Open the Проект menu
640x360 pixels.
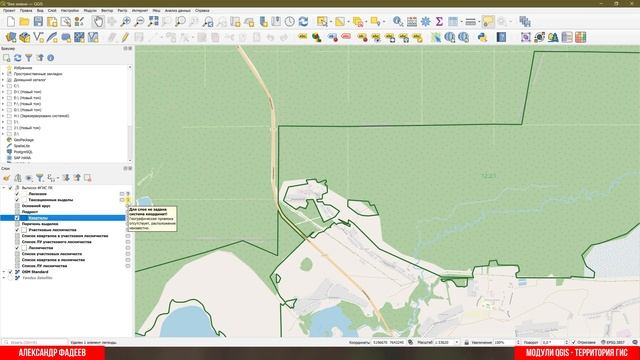tap(9, 11)
